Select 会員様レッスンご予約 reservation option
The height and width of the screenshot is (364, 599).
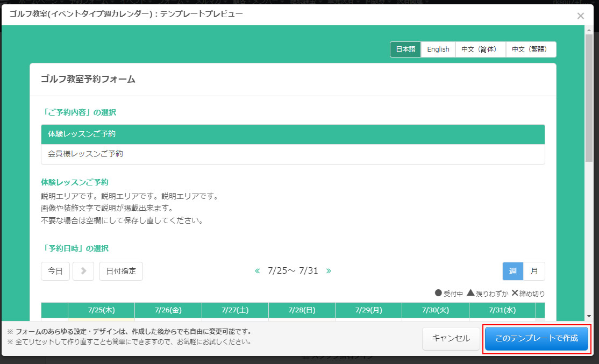pos(293,154)
